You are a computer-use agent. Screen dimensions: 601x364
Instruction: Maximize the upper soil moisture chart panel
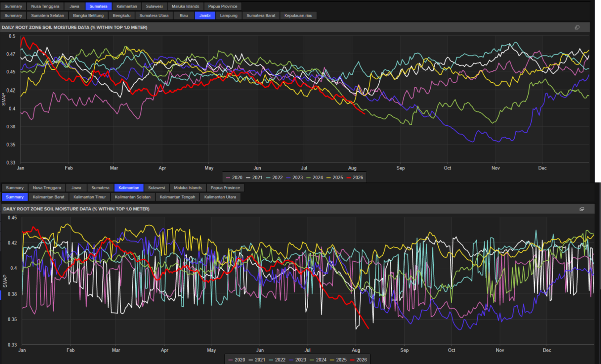tap(577, 27)
